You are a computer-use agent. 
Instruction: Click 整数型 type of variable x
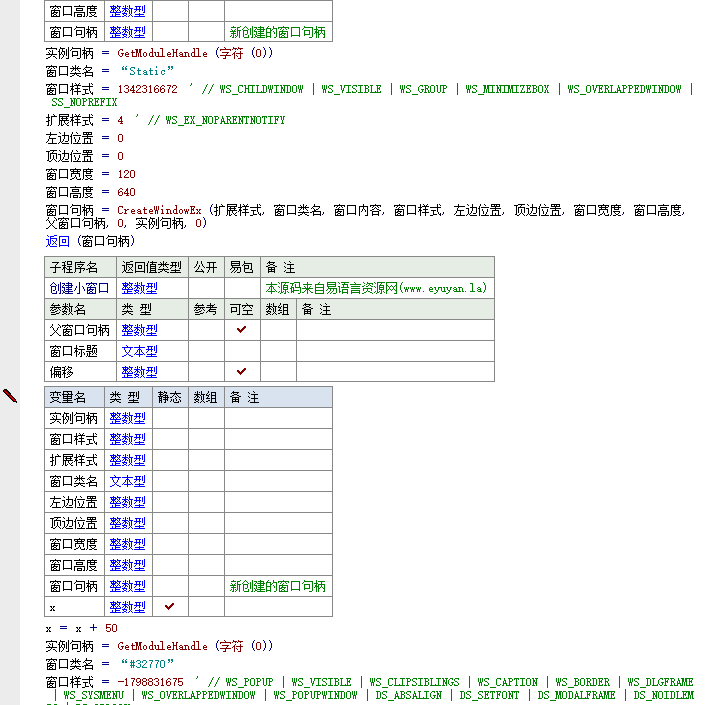pos(127,607)
